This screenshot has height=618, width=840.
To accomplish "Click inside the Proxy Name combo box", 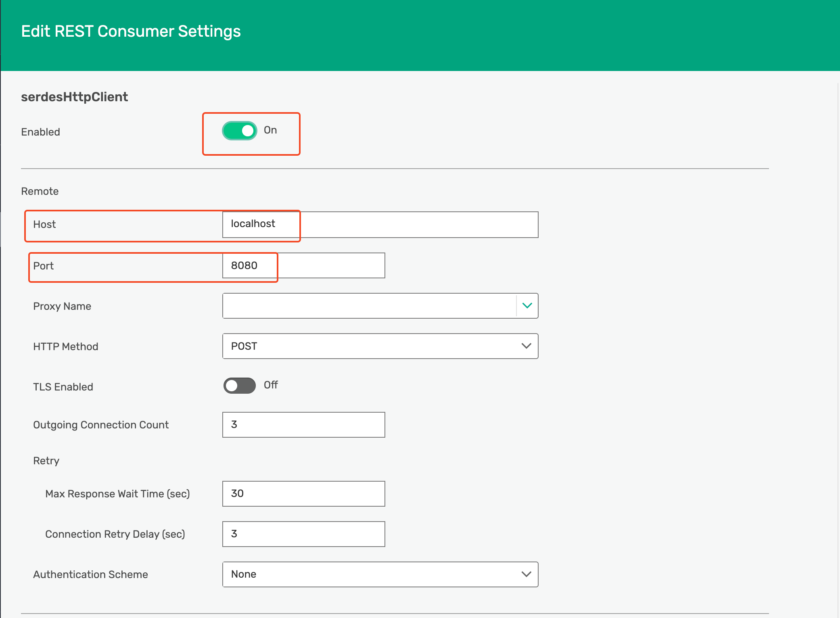I will tap(369, 306).
